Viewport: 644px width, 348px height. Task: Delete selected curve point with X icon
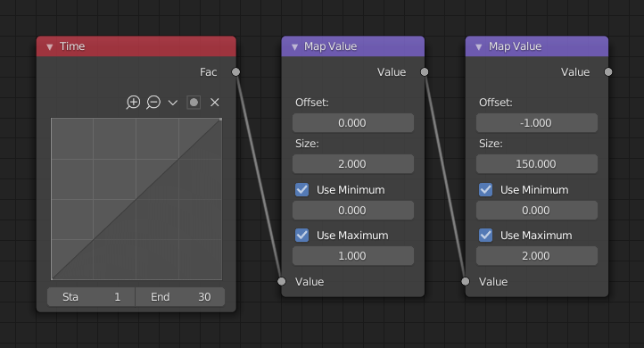(x=214, y=103)
